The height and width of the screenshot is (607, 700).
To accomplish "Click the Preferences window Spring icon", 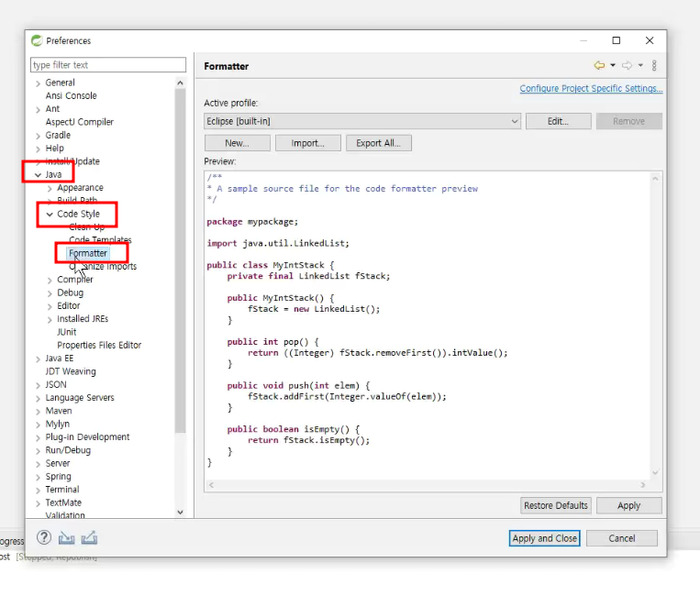I will [x=37, y=40].
